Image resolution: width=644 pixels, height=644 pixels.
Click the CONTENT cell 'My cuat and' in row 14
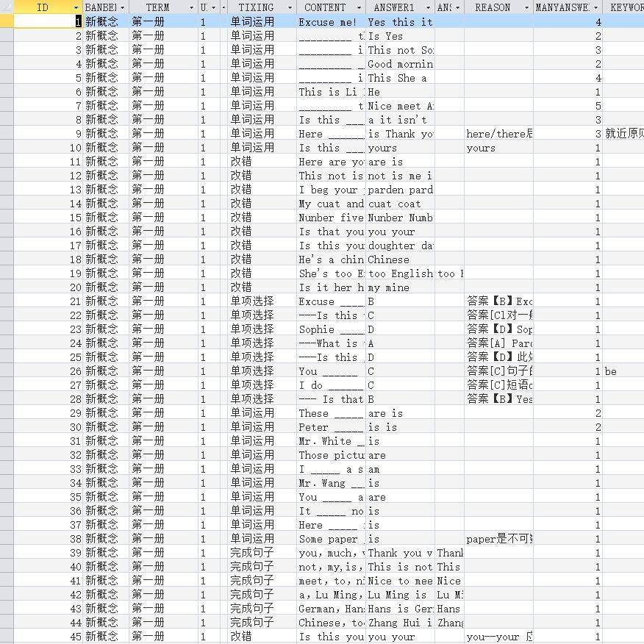(331, 204)
